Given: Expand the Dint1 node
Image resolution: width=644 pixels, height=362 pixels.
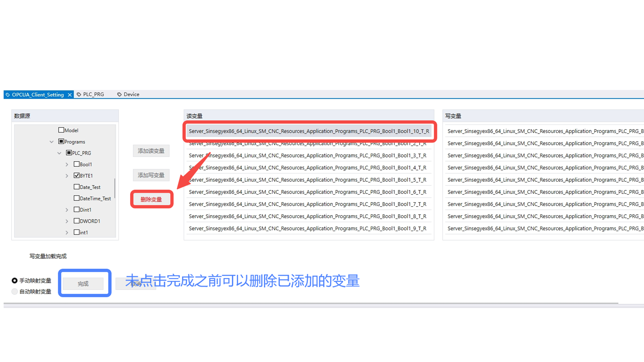Looking at the screenshot, I should [x=67, y=210].
